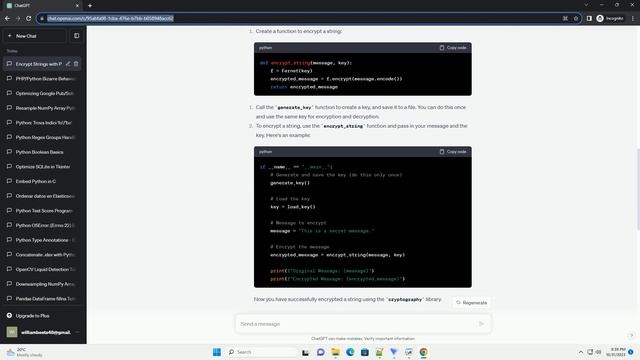Open the Optimizing Google Pub/Sub chat
This screenshot has width=640, height=360.
pyautogui.click(x=42, y=93)
